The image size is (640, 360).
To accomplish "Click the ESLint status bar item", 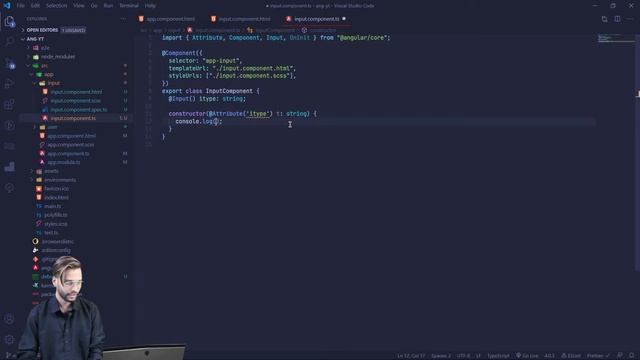I will (x=571, y=356).
